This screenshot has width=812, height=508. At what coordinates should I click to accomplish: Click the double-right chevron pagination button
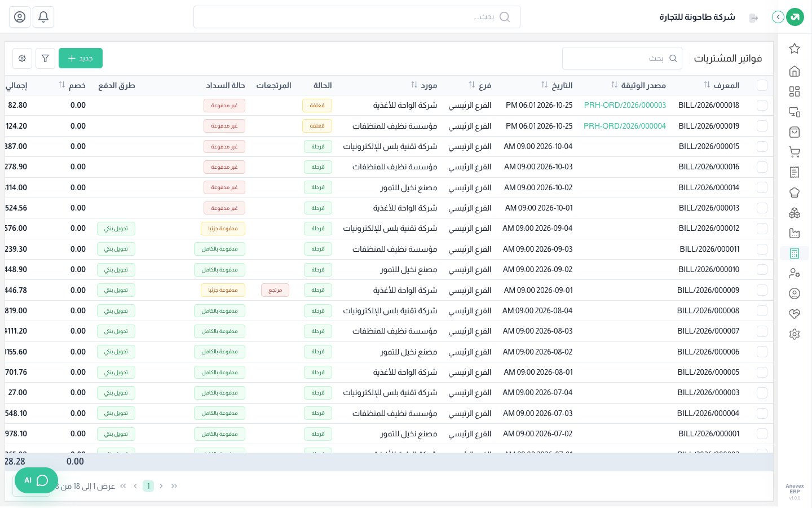pyautogui.click(x=174, y=486)
